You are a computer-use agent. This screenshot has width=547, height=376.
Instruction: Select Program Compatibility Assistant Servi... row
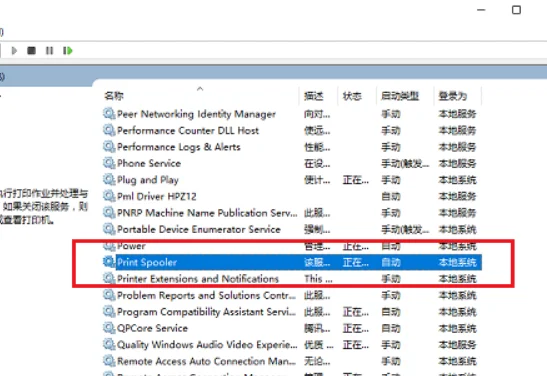[292, 311]
